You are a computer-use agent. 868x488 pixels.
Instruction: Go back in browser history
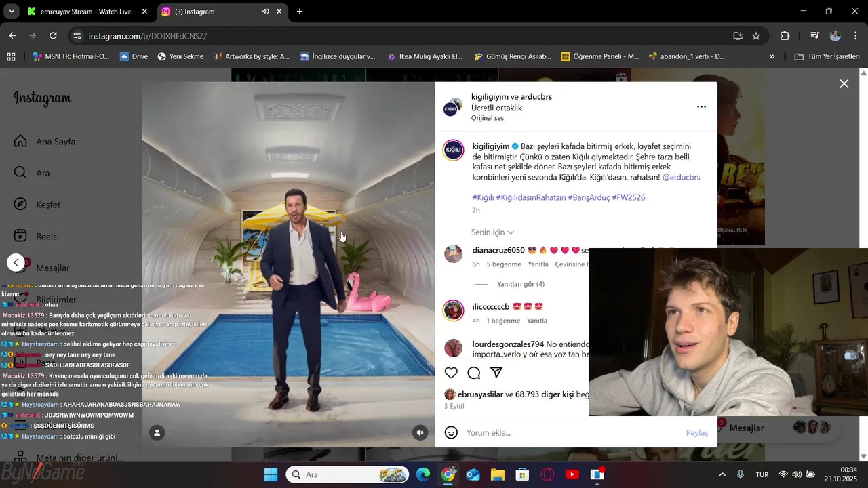click(x=12, y=36)
